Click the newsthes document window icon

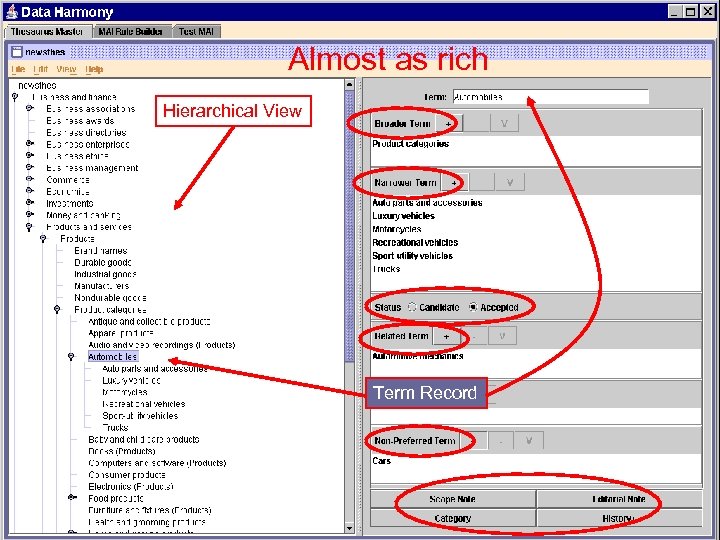point(17,52)
